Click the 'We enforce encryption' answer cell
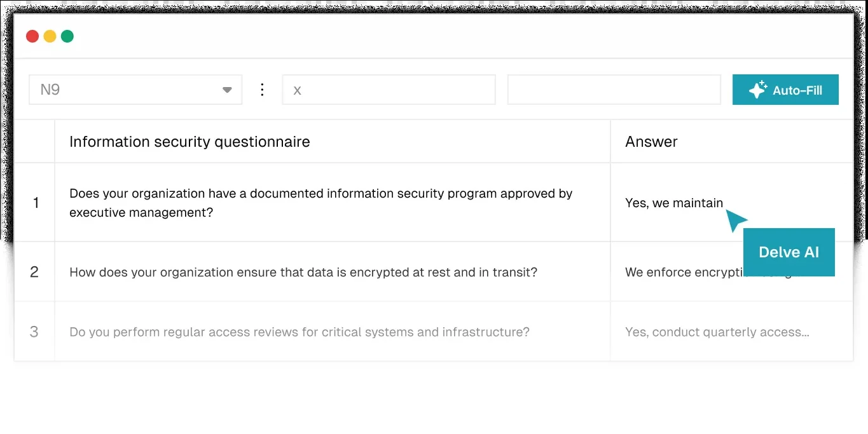The image size is (868, 434). 684,272
